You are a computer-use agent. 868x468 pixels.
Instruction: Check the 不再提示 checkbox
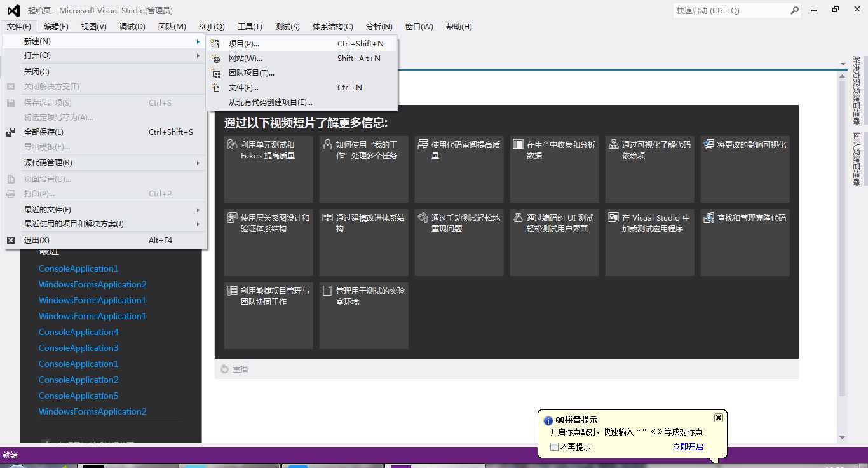[554, 446]
